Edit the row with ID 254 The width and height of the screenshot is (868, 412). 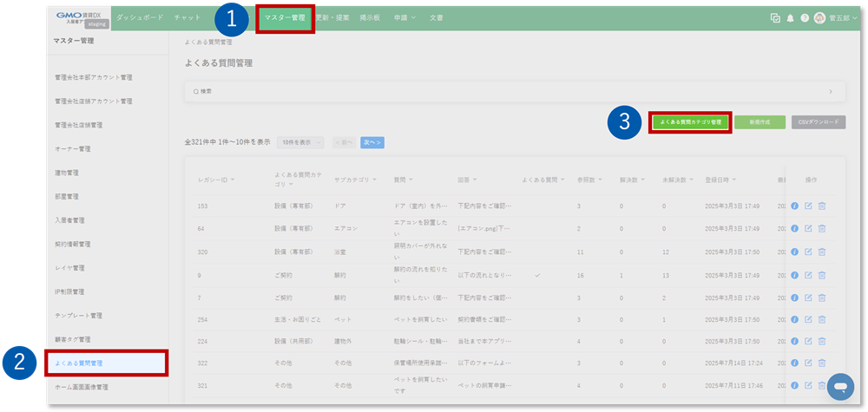(808, 320)
